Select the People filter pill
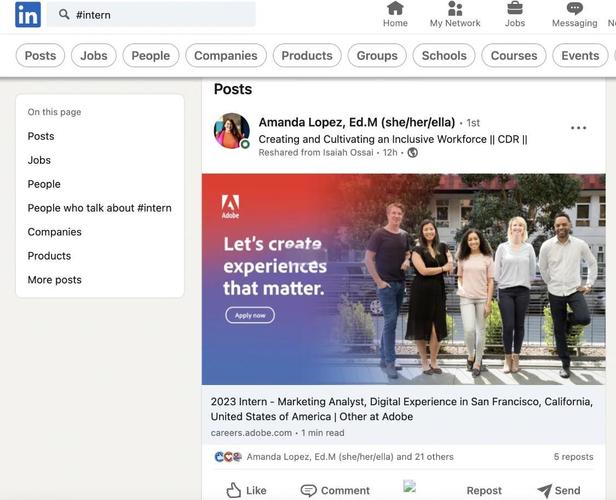The height and width of the screenshot is (500, 616). coord(150,55)
